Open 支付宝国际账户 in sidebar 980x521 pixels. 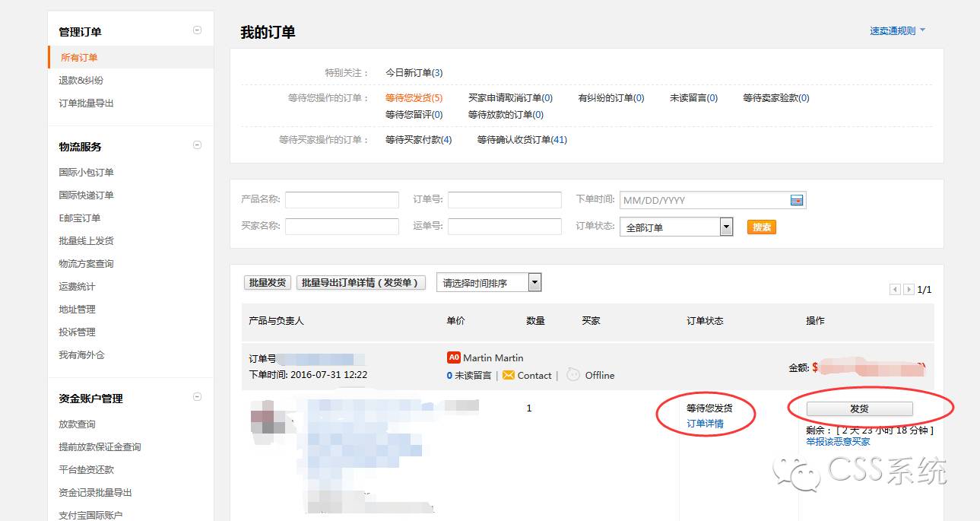click(90, 515)
